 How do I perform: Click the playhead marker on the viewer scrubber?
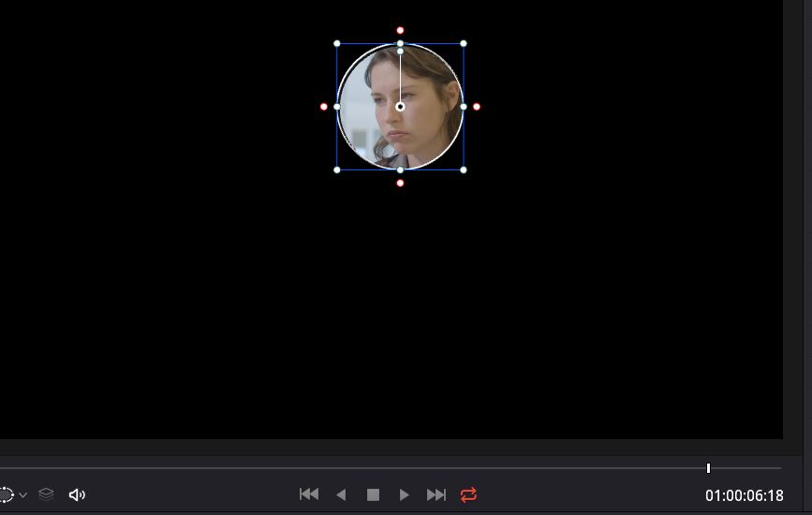pyautogui.click(x=708, y=468)
